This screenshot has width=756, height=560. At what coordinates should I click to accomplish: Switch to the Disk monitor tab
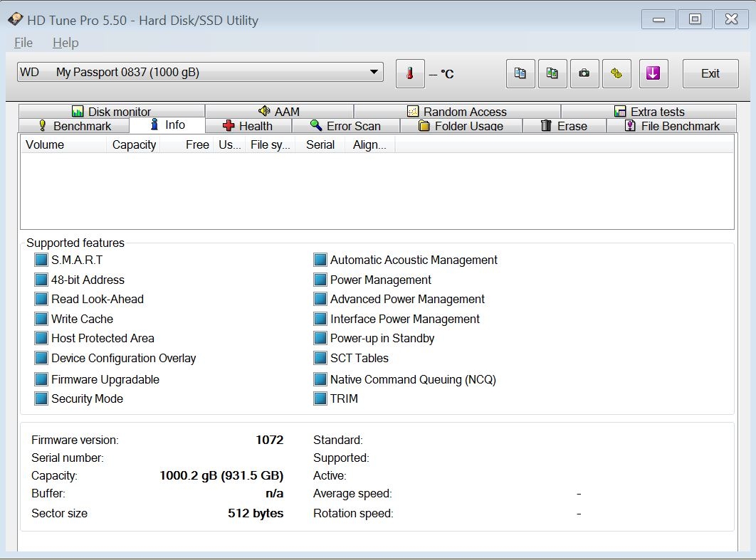111,111
